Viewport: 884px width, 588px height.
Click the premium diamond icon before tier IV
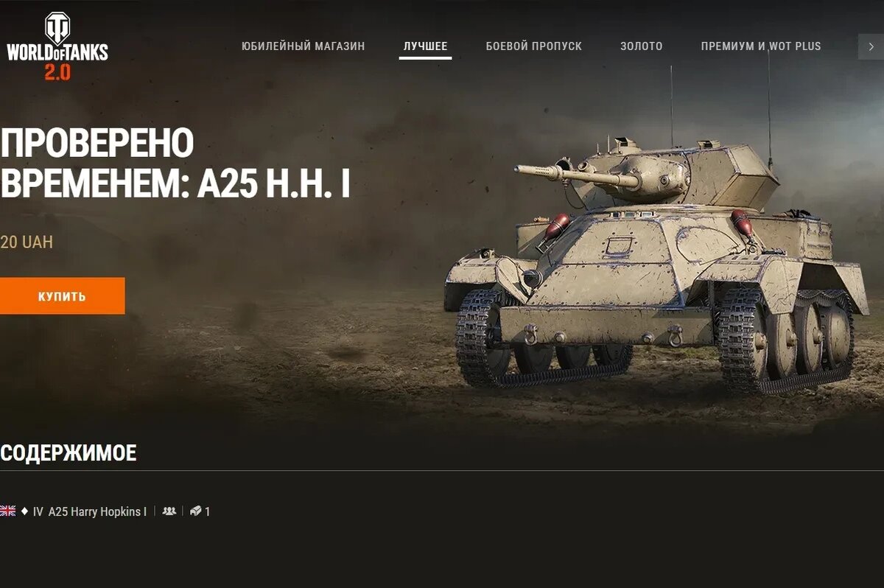(25, 511)
